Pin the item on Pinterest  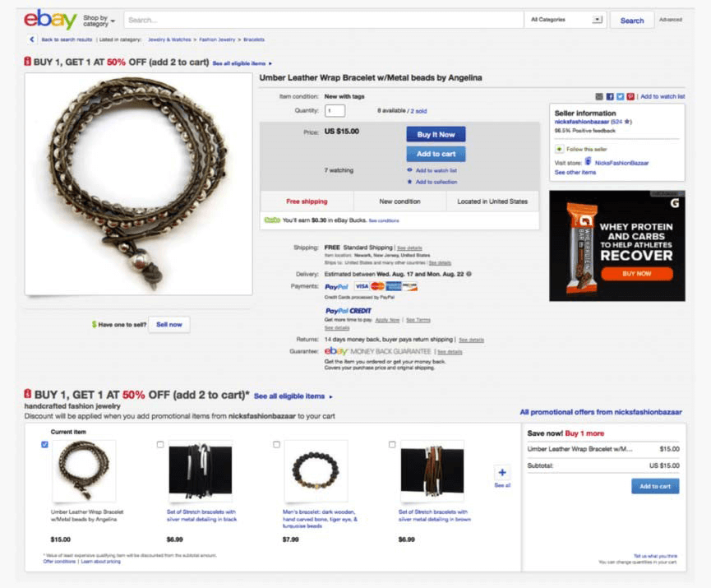click(x=630, y=97)
